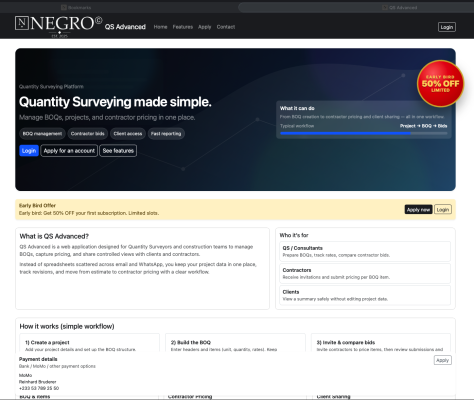Click the What is QS Advanced? heading

[54, 236]
